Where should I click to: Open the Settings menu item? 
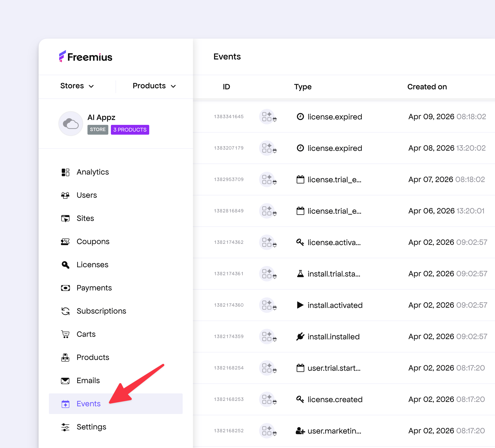click(x=91, y=427)
